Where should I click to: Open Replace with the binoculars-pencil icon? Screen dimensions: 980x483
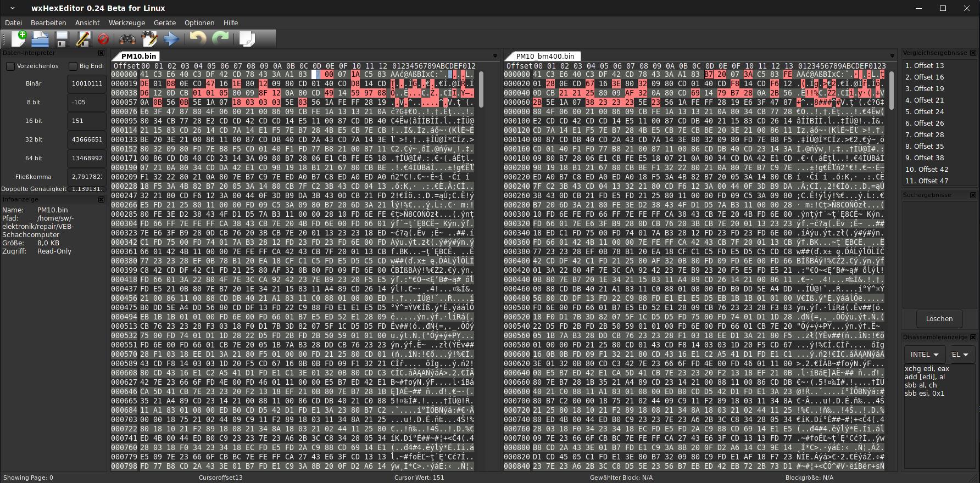149,39
